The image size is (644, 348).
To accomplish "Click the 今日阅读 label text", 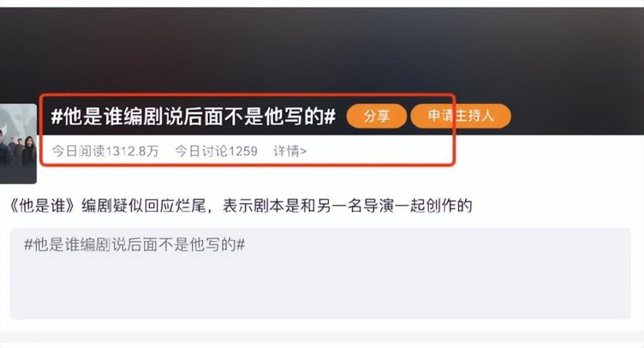I will (79, 151).
